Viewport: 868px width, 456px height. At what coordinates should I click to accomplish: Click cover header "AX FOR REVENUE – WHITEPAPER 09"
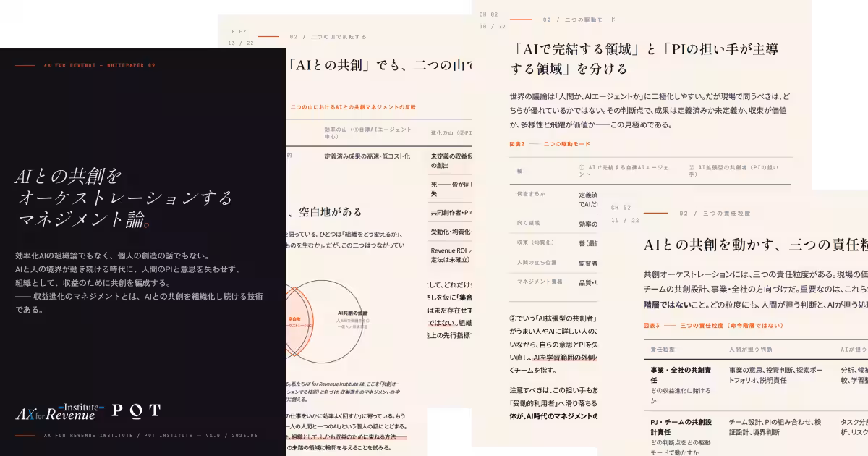pyautogui.click(x=99, y=65)
